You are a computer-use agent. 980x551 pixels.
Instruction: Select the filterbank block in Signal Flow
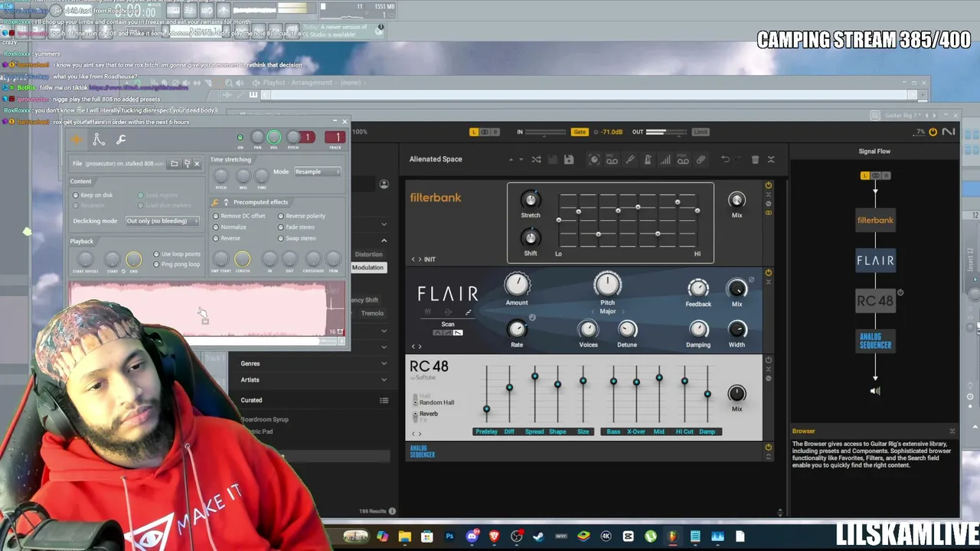click(875, 220)
